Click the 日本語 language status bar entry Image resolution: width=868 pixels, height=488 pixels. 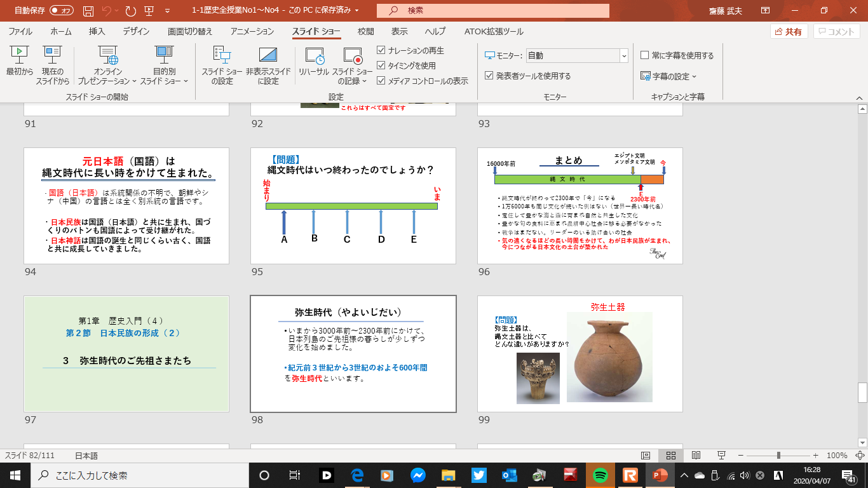pyautogui.click(x=86, y=456)
